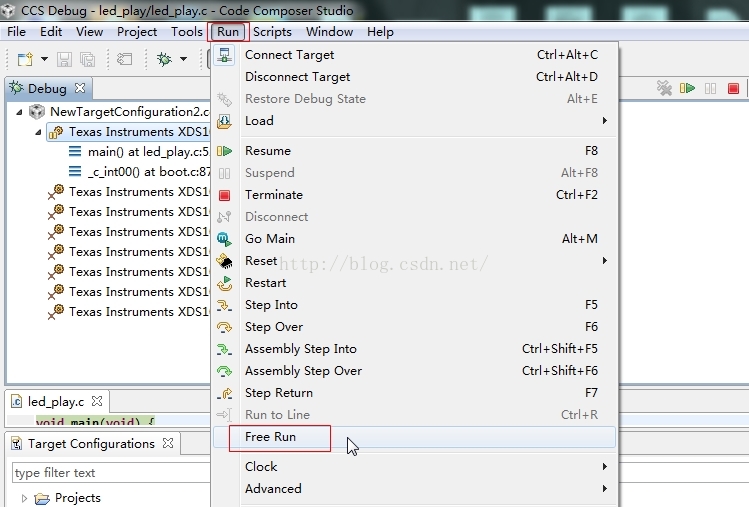This screenshot has height=507, width=749.
Task: Click the Save All toolbar icon
Action: tap(87, 59)
